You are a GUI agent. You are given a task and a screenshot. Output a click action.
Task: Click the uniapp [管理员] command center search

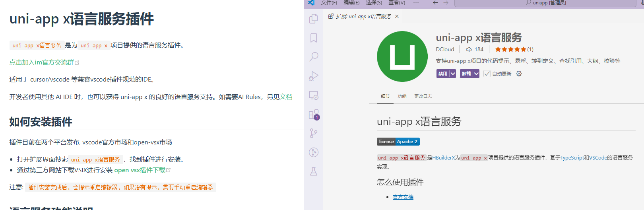[545, 3]
